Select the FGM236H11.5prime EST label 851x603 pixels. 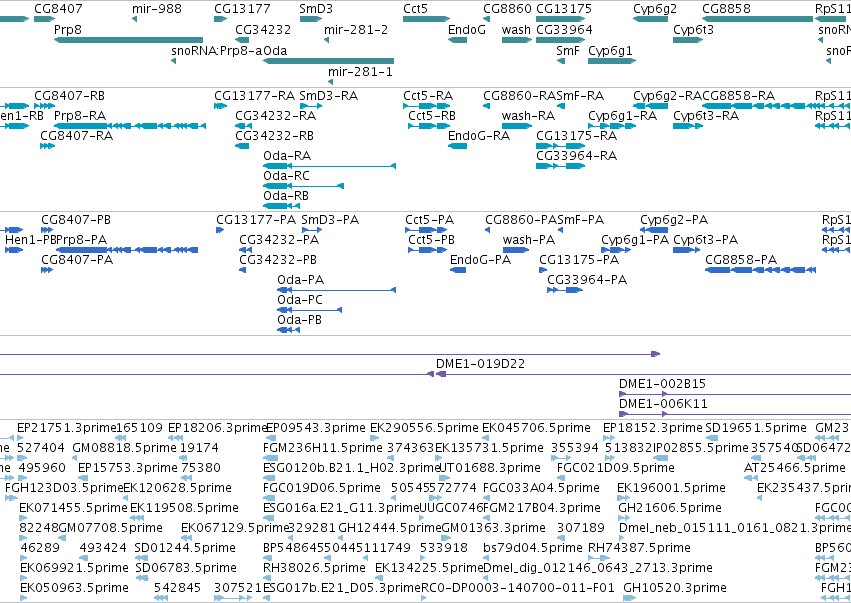(322, 448)
